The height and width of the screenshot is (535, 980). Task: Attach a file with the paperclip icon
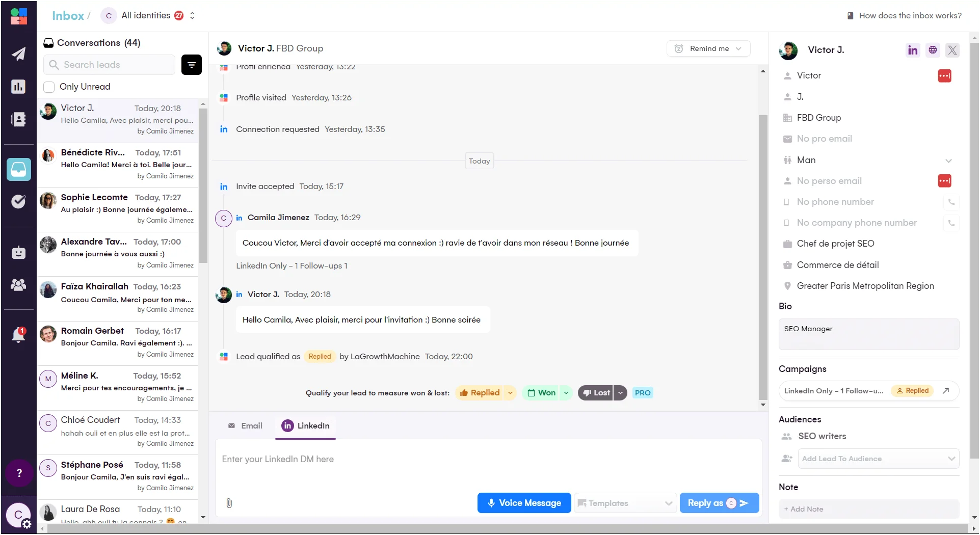[229, 503]
